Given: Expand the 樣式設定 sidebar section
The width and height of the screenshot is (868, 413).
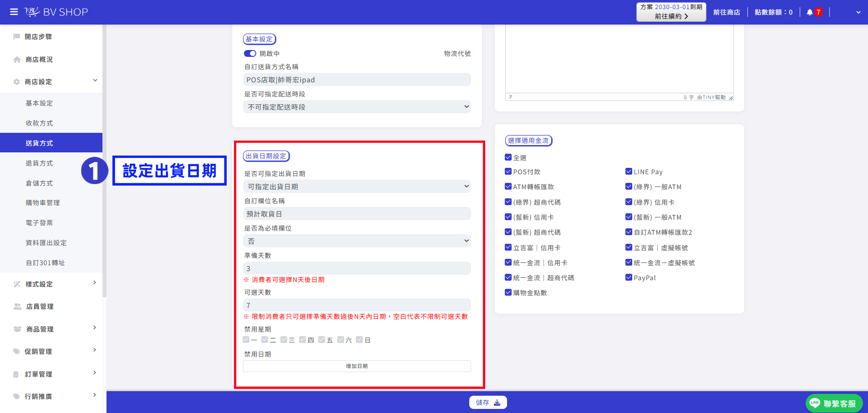Looking at the screenshot, I should tap(95, 283).
